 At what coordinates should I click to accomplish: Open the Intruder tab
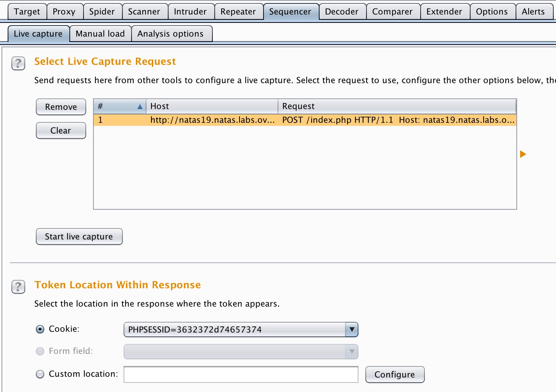point(191,11)
